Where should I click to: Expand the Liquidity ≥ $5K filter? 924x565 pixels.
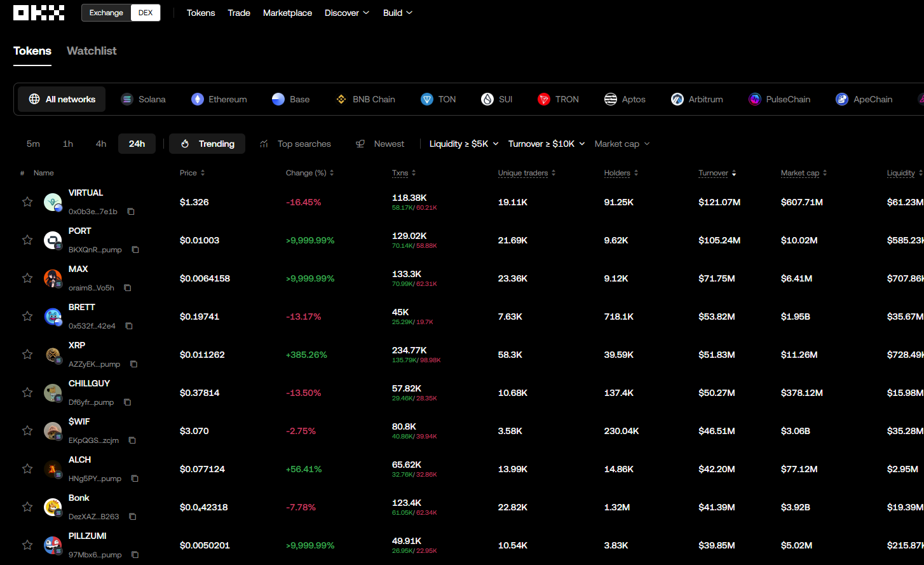coord(464,144)
